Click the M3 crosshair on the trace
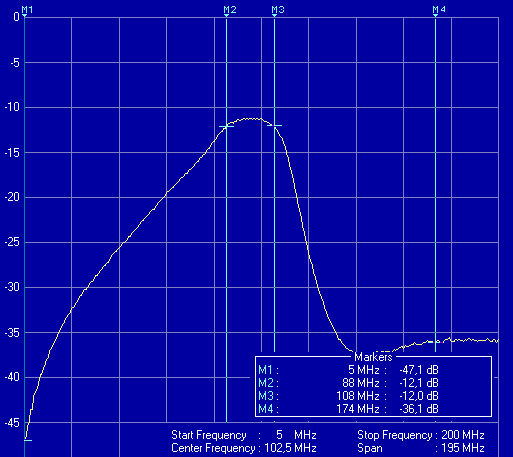The height and width of the screenshot is (457, 513). [274, 126]
